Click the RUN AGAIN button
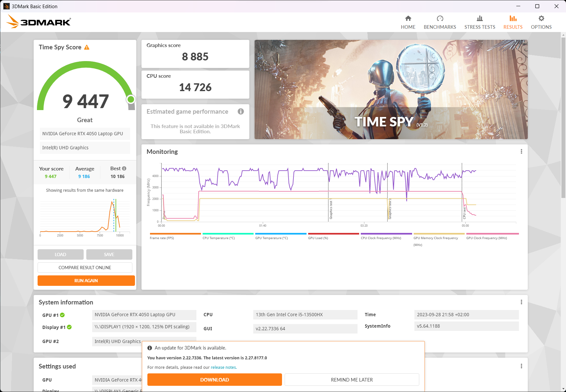The image size is (566, 392). pyautogui.click(x=86, y=281)
